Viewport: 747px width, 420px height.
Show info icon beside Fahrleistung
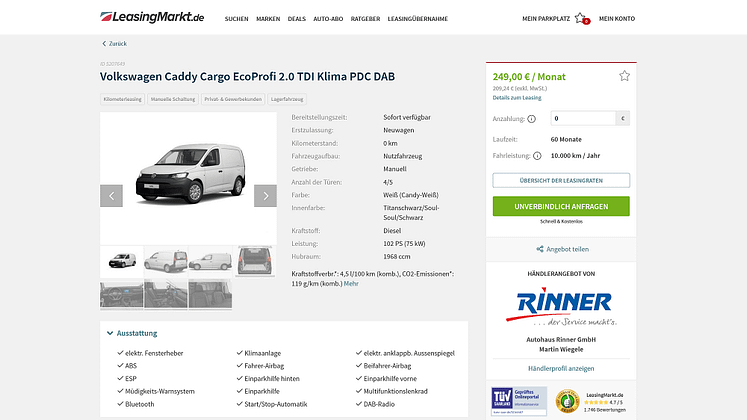(537, 156)
